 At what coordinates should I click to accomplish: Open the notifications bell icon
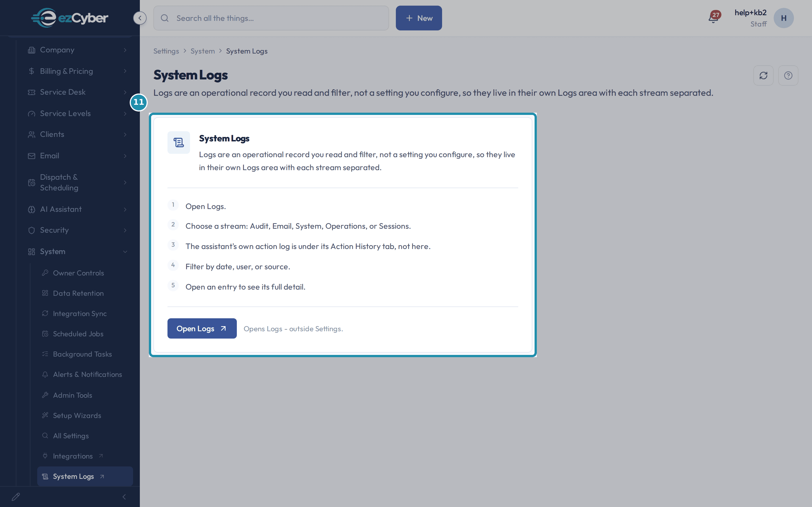713,17
